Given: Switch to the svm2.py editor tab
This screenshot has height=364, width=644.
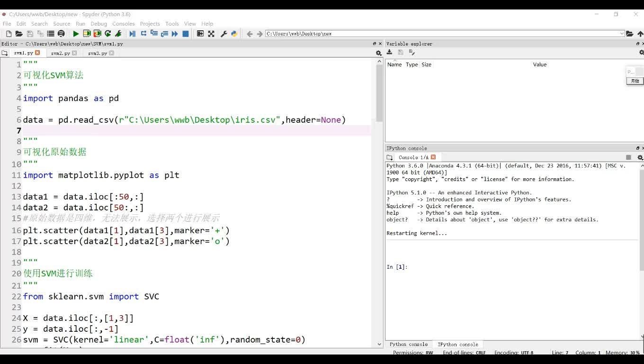Looking at the screenshot, I should (x=60, y=53).
